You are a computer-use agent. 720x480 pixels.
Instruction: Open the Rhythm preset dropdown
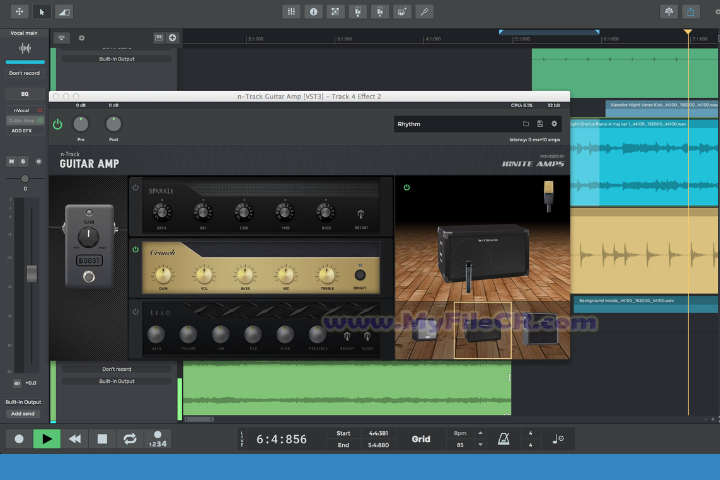coord(457,124)
